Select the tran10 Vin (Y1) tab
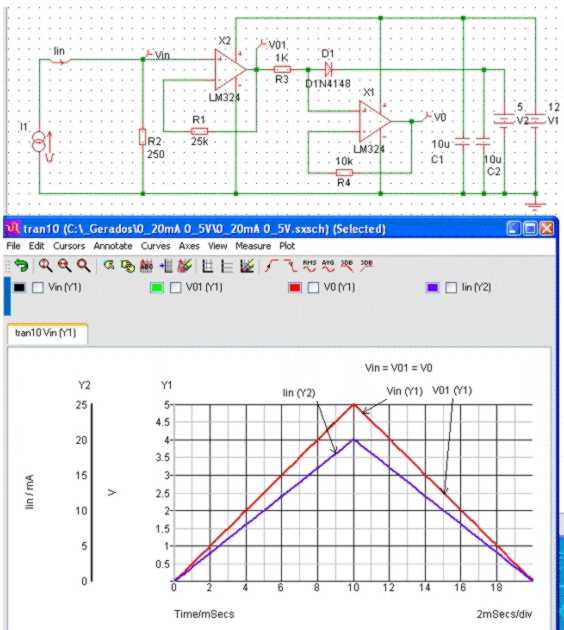 pos(46,333)
